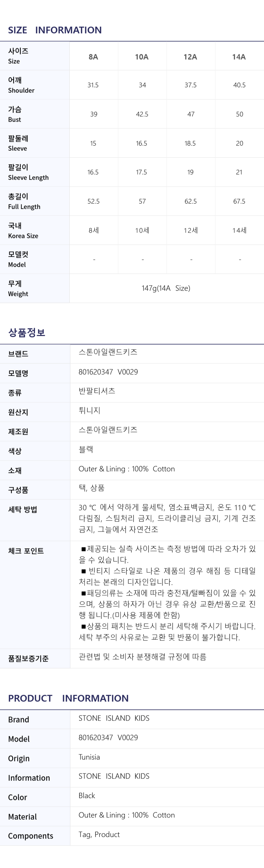The width and height of the screenshot is (264, 868).
Task: Click the SIZE INFORMATION heading
Action: pyautogui.click(x=55, y=30)
